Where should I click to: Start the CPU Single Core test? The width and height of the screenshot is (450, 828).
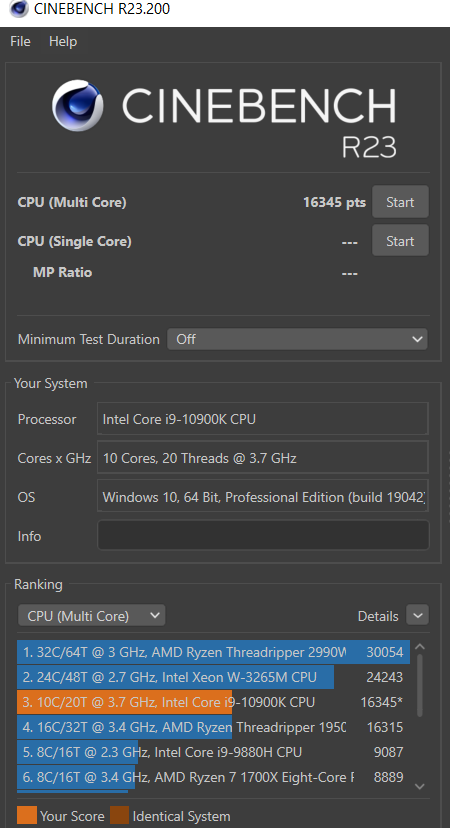(400, 241)
